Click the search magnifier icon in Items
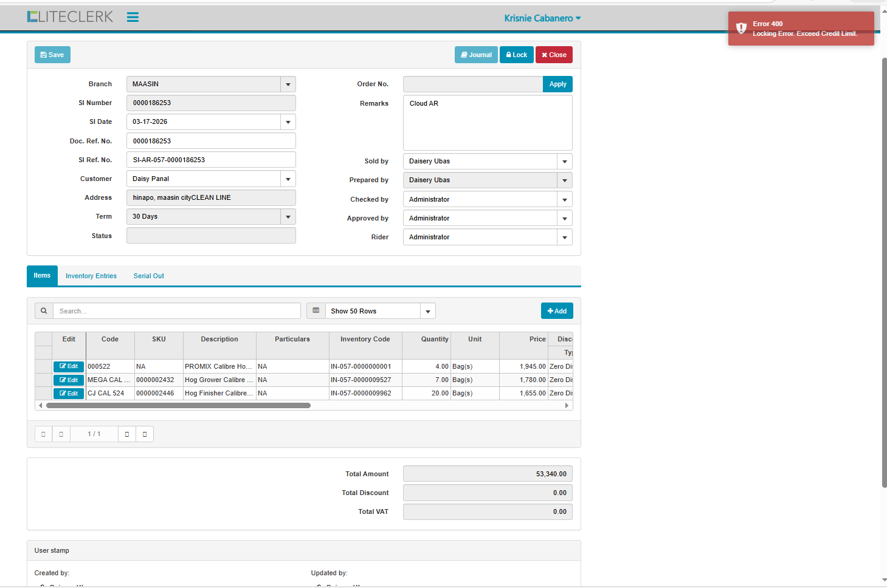This screenshot has height=588, width=887. pyautogui.click(x=44, y=311)
